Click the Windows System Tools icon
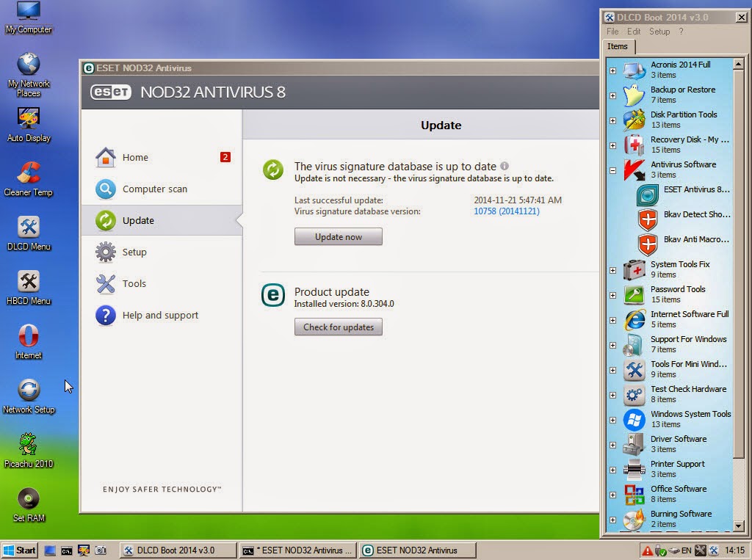Screen dimensions: 752x560 click(x=634, y=420)
